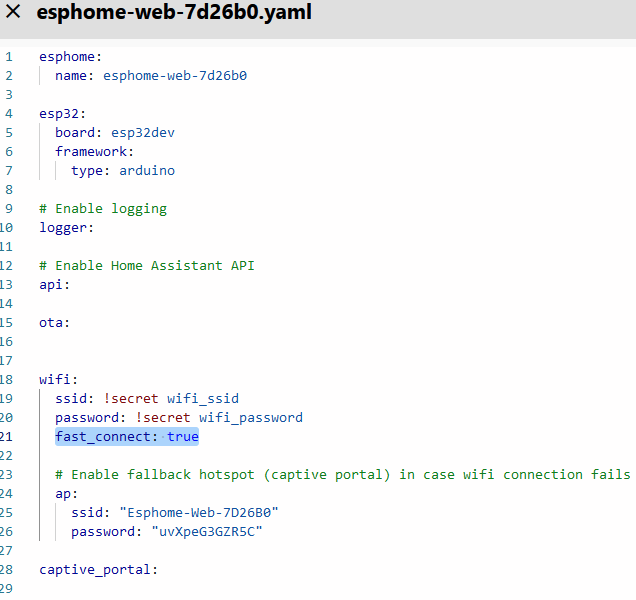The width and height of the screenshot is (636, 600).
Task: Click the 'ap:' key under wifi
Action: pyautogui.click(x=66, y=494)
